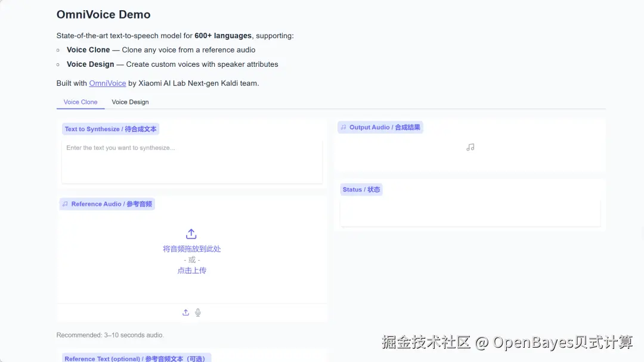
Task: Click the Status / 状态 label
Action: click(361, 190)
